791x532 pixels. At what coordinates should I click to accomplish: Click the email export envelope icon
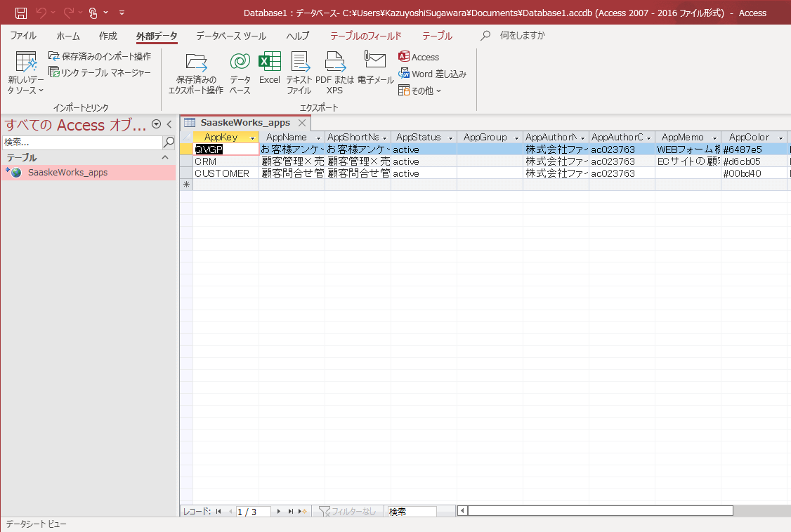pos(375,60)
